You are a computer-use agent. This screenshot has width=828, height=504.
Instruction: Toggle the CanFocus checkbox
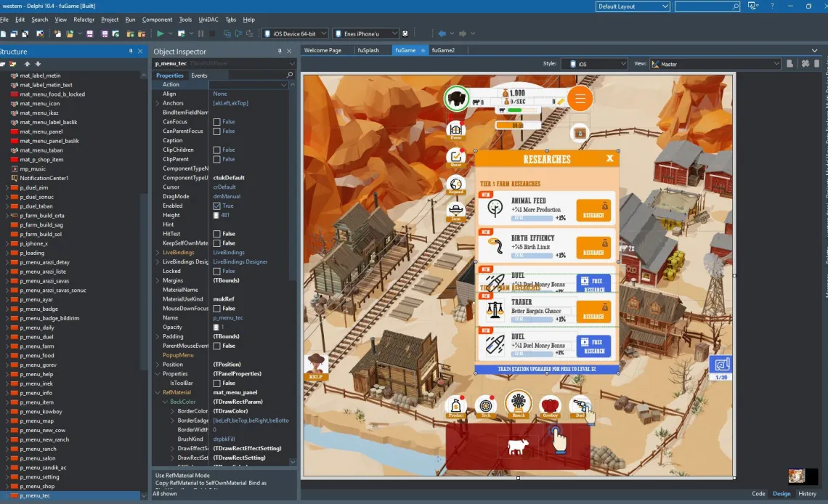pyautogui.click(x=216, y=122)
